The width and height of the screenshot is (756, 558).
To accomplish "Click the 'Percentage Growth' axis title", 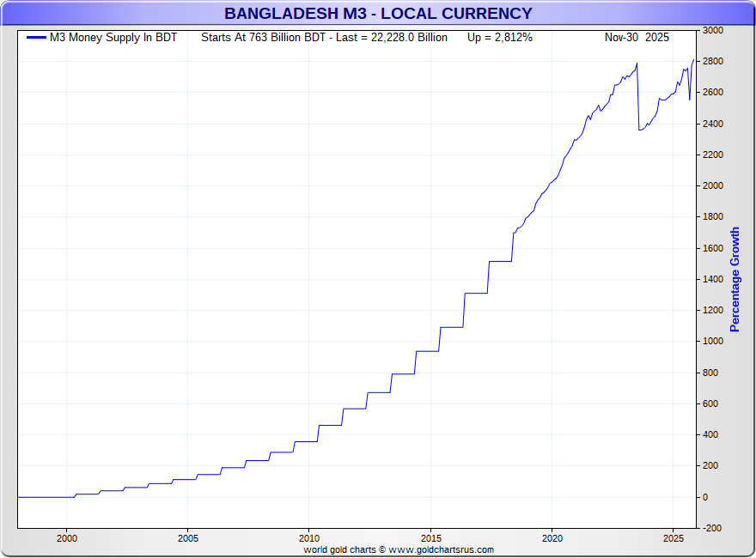I will (x=735, y=280).
